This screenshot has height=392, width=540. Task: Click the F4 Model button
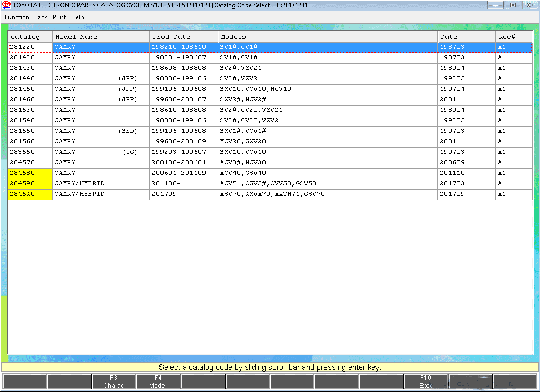click(158, 381)
